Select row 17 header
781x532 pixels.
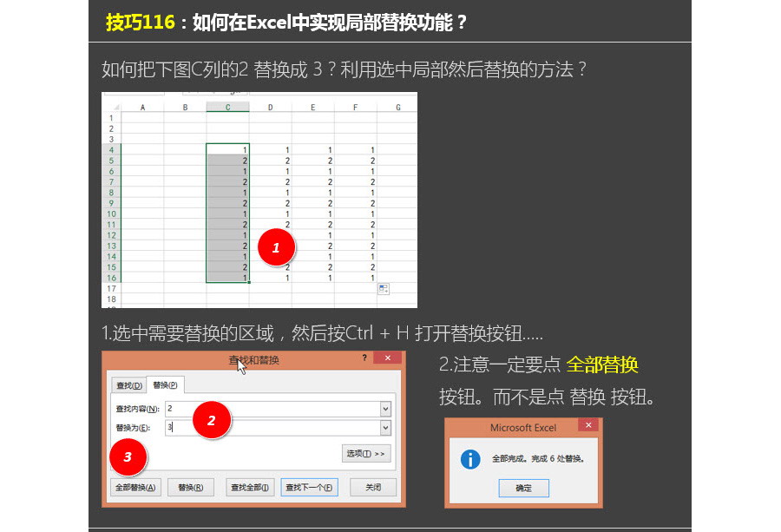pos(112,288)
